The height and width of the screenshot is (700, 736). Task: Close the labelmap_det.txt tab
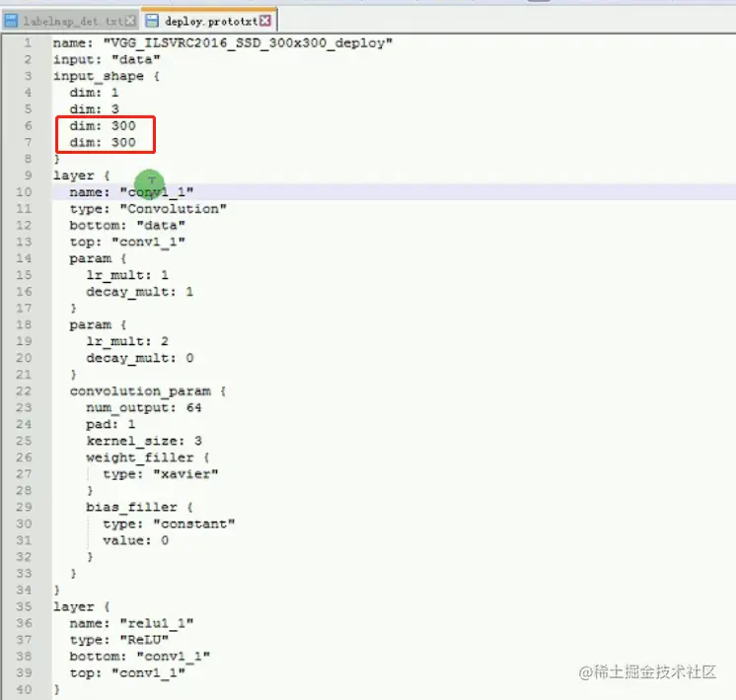coord(130,21)
